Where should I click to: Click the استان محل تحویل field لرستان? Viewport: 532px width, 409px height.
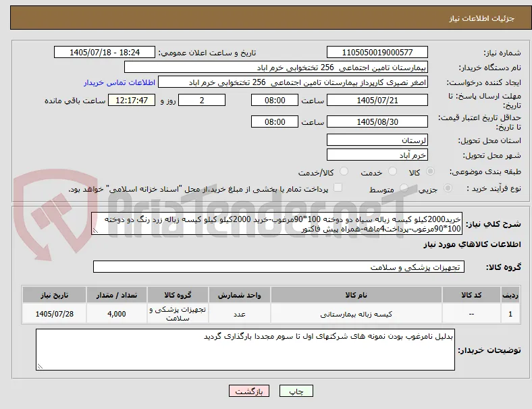click(377, 140)
